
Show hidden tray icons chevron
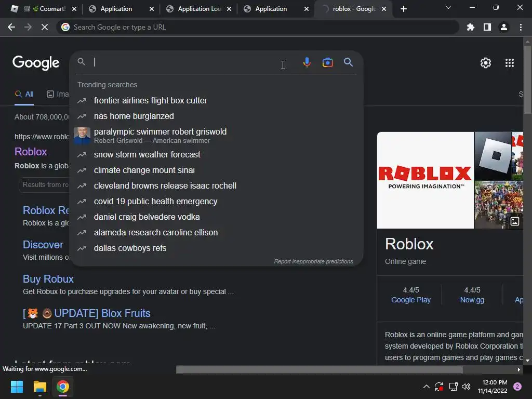tap(427, 387)
